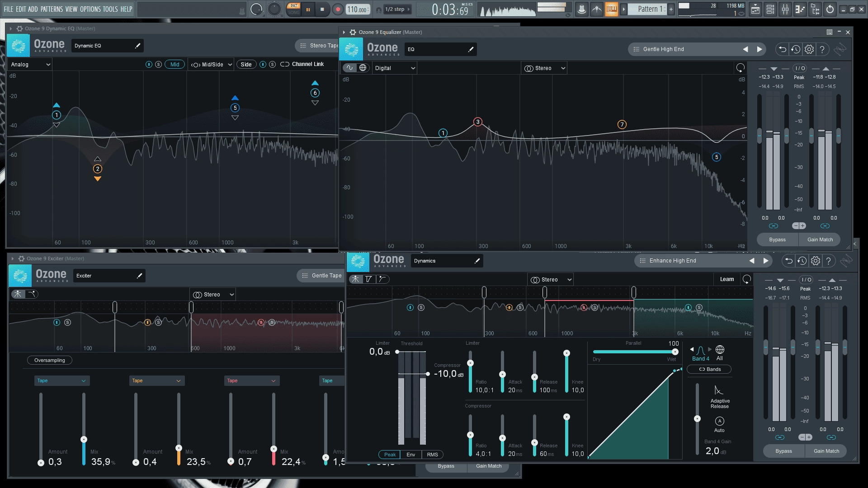Click the Pattern 1 selector field
This screenshot has width=868, height=488.
click(647, 9)
